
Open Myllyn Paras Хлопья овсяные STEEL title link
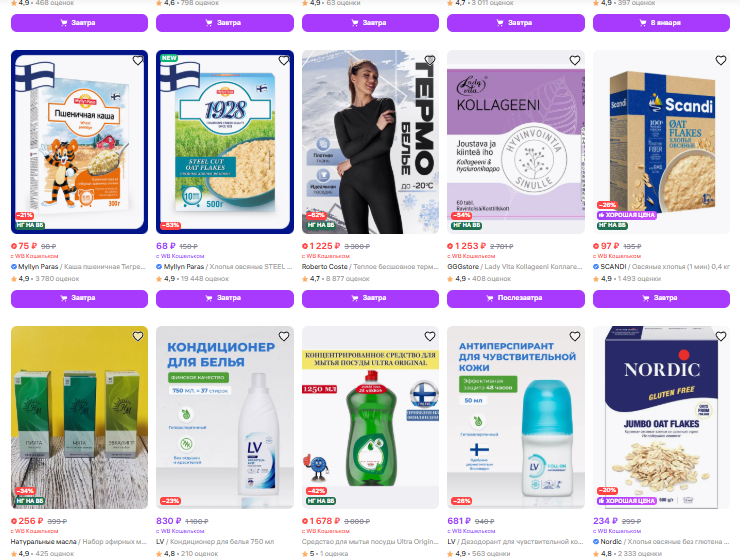(225, 267)
